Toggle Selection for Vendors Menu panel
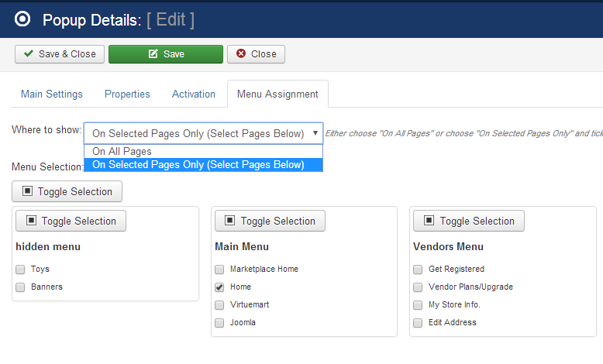This screenshot has height=364, width=603. (469, 221)
